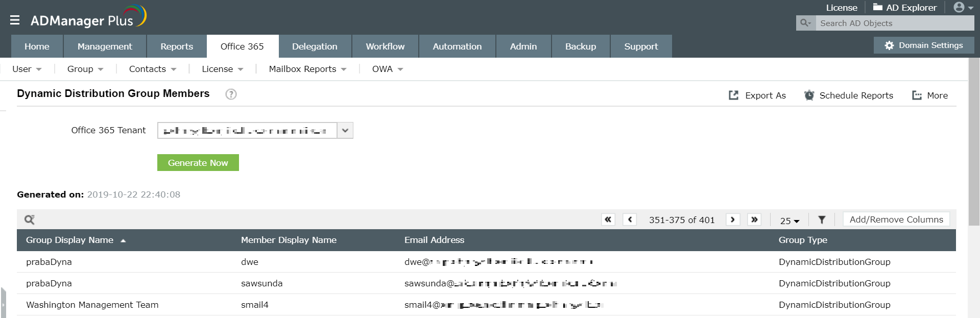Viewport: 980px width, 318px height.
Task: Click the Domain Settings gear icon
Action: [x=889, y=45]
